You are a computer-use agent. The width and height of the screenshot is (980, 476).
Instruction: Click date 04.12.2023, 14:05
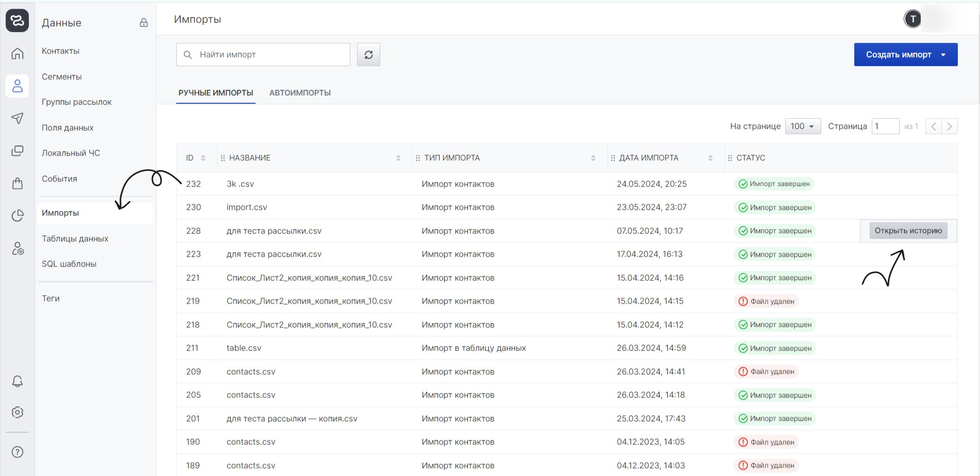pos(651,442)
